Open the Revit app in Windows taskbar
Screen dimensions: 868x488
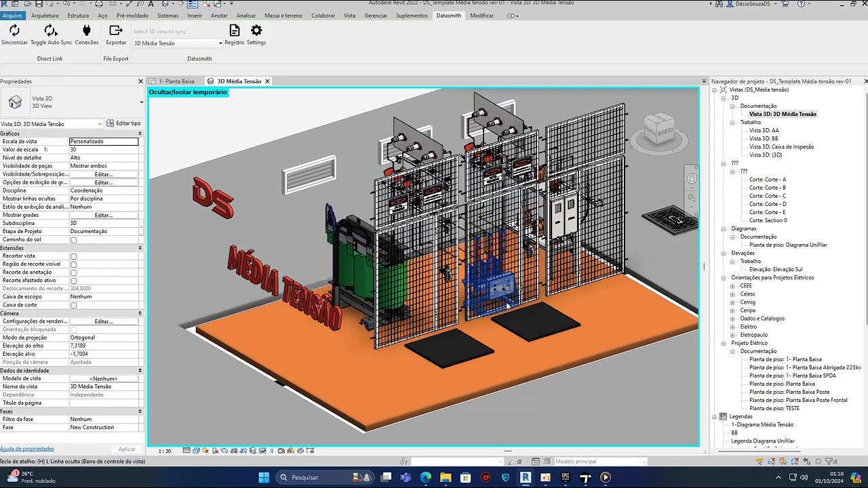tap(525, 477)
